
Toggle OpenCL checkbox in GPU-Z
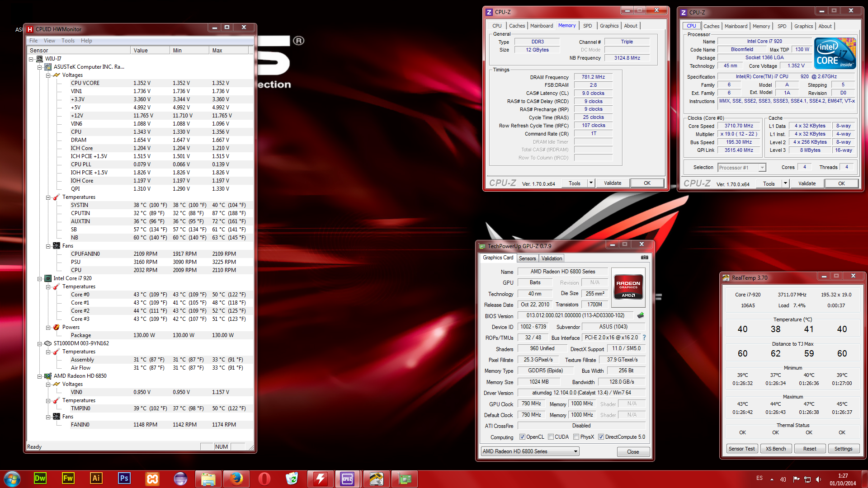(x=522, y=437)
